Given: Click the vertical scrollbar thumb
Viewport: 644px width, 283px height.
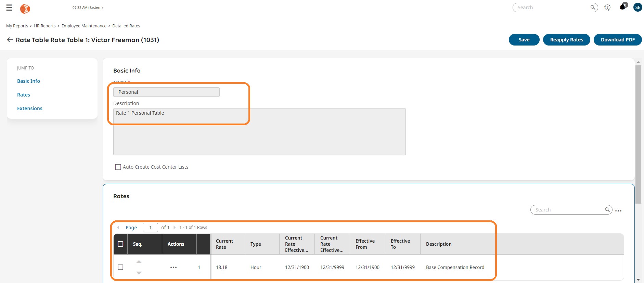Looking at the screenshot, I should (638, 133).
